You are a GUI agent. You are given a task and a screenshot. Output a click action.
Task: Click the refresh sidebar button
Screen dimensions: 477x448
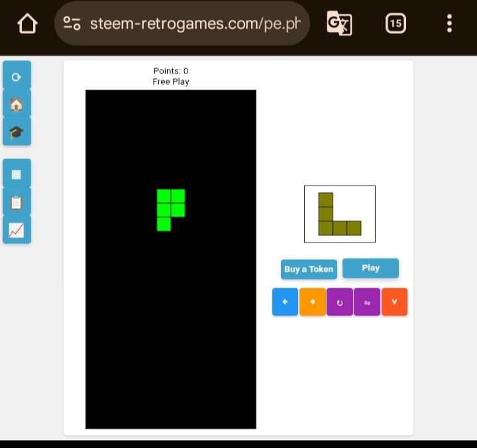click(x=17, y=76)
